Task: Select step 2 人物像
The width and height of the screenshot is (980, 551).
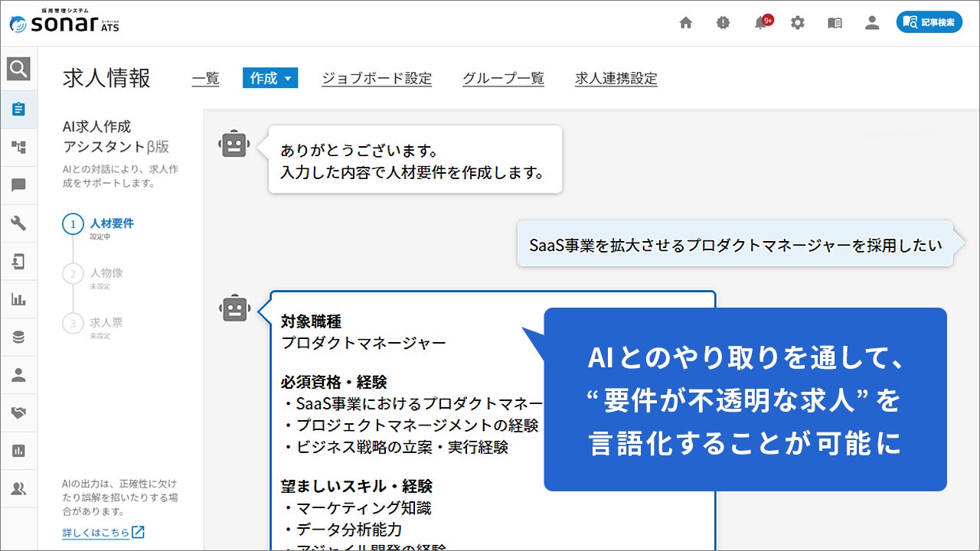Action: [94, 275]
